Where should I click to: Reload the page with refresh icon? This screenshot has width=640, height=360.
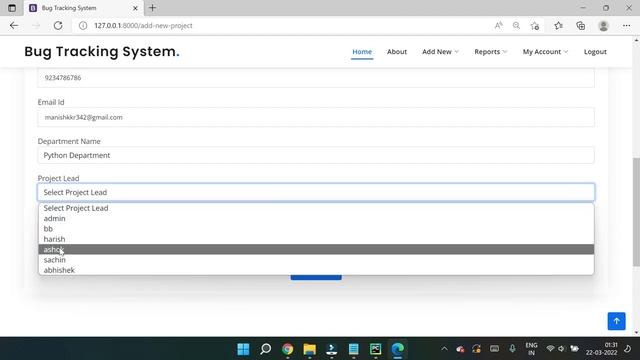click(x=58, y=26)
